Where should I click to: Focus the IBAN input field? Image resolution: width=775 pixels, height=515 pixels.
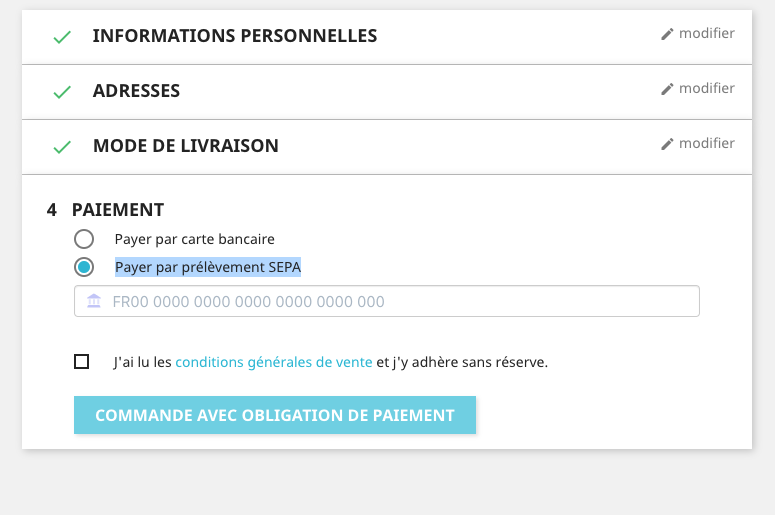[387, 301]
